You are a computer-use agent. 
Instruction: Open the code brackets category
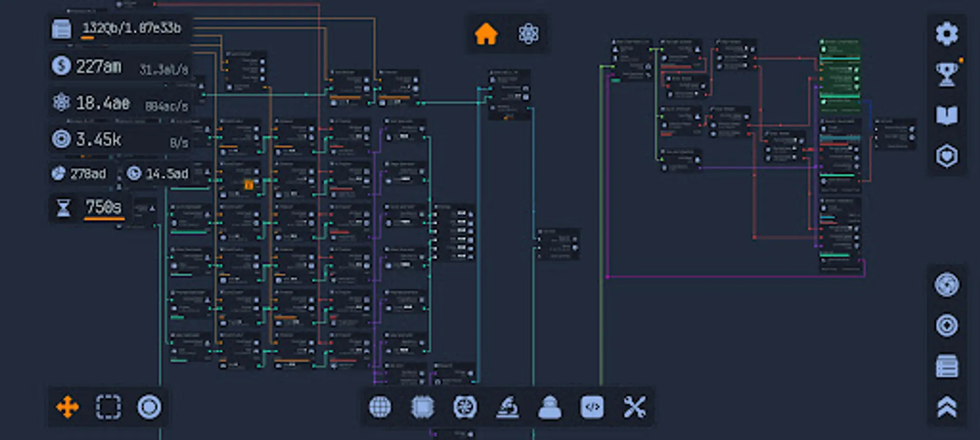pyautogui.click(x=592, y=407)
